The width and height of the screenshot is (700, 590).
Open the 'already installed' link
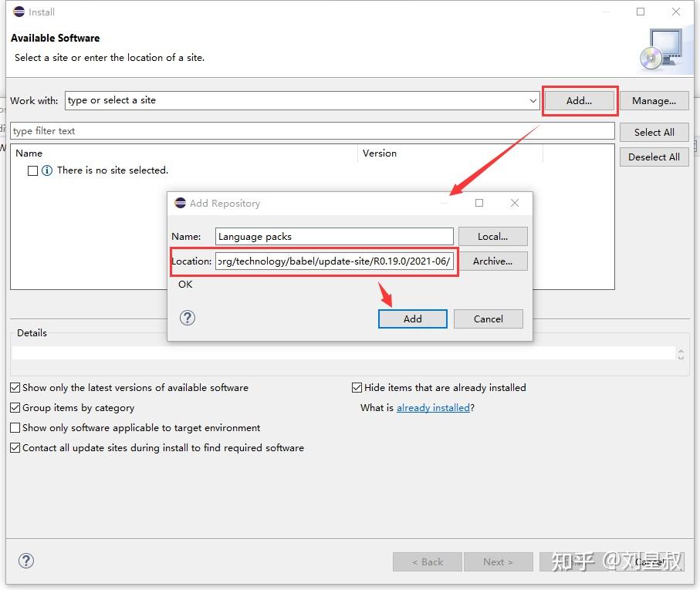[x=433, y=408]
